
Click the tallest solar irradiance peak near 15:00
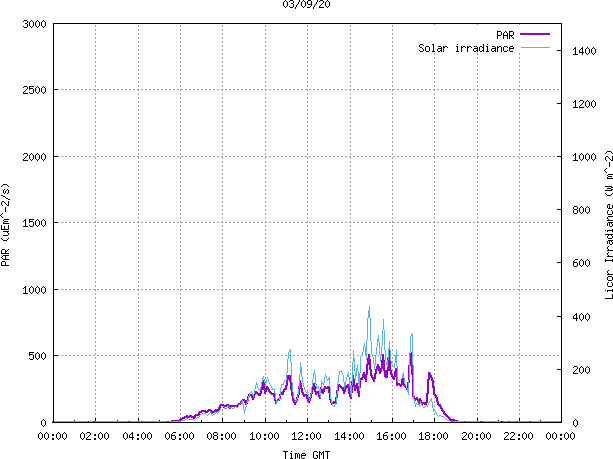click(x=369, y=308)
